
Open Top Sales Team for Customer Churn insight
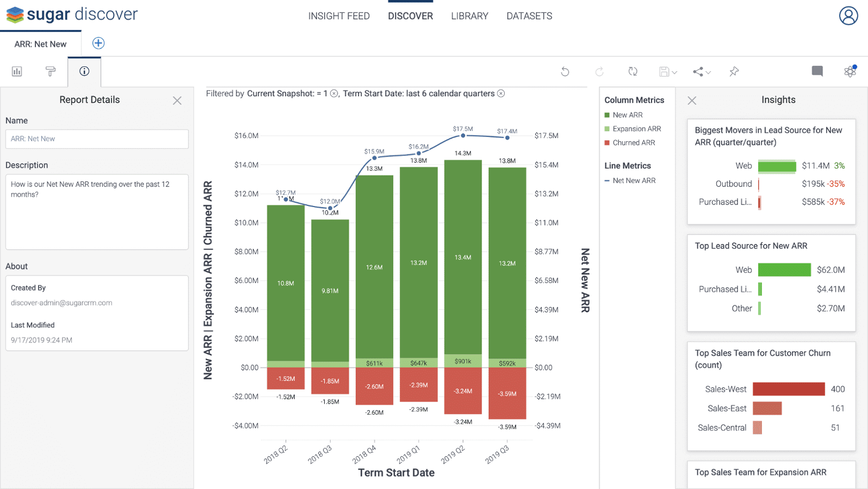[x=771, y=396]
